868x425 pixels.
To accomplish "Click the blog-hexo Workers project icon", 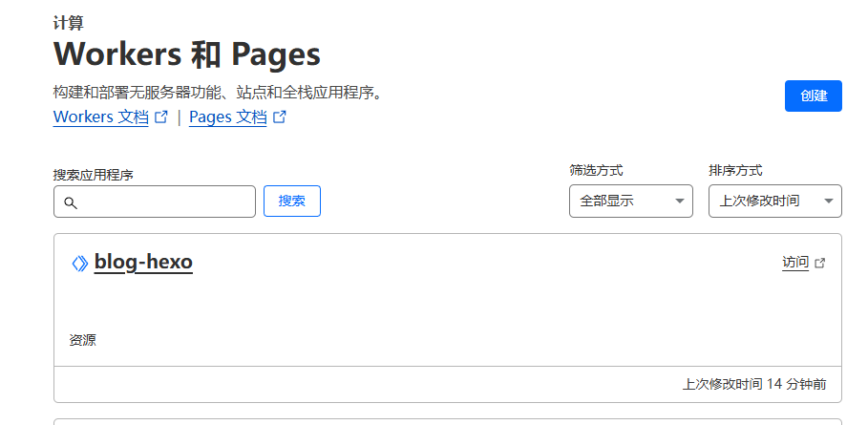I will [80, 263].
